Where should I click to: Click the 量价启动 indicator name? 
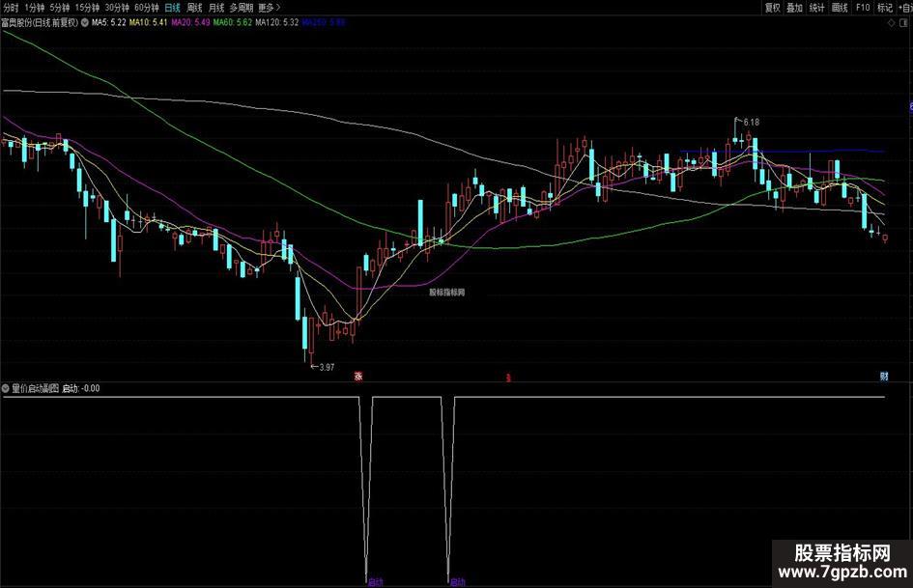click(36, 388)
